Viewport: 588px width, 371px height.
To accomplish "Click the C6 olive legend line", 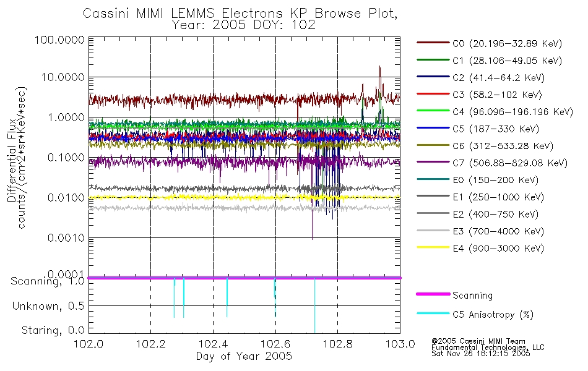I will click(x=433, y=145).
